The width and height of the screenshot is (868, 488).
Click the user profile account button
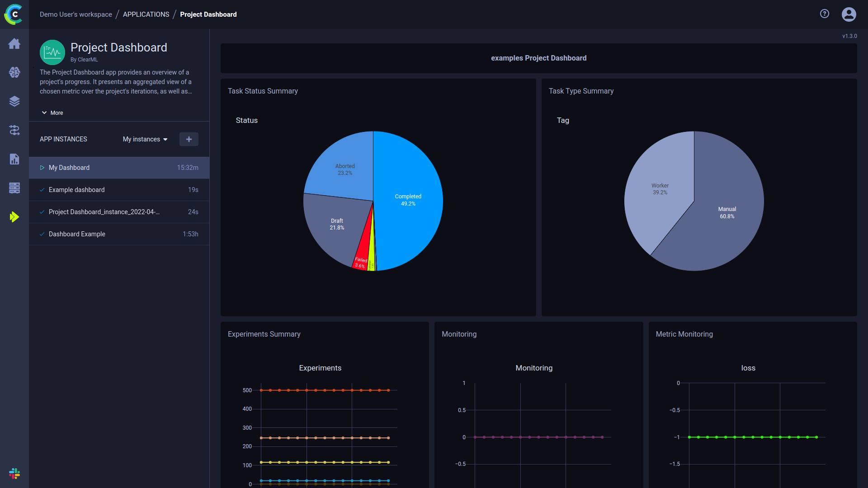[849, 14]
